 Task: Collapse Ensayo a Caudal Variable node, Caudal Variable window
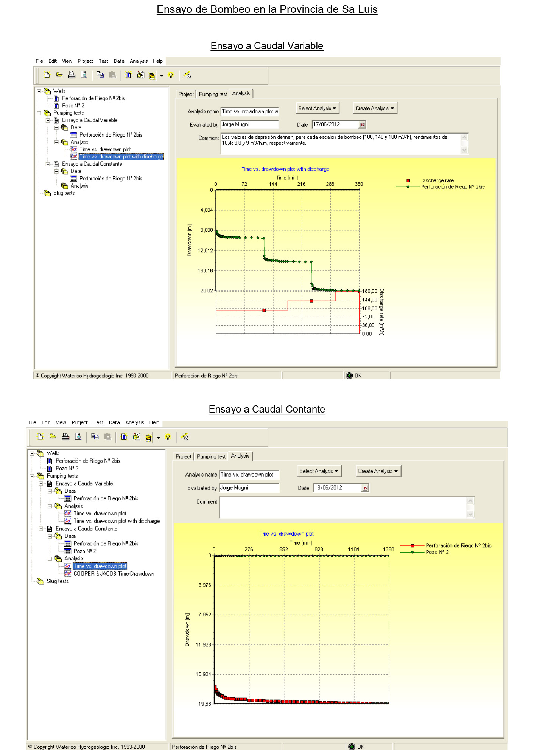(48, 120)
